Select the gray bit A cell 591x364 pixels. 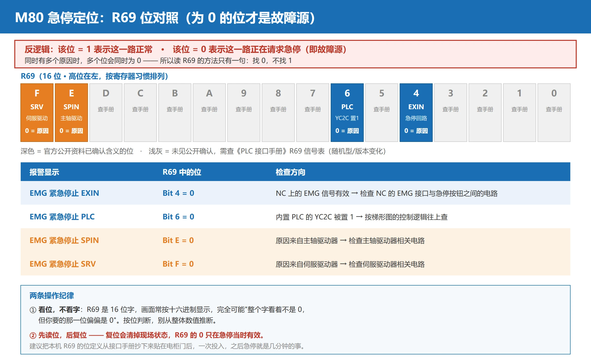click(x=209, y=113)
